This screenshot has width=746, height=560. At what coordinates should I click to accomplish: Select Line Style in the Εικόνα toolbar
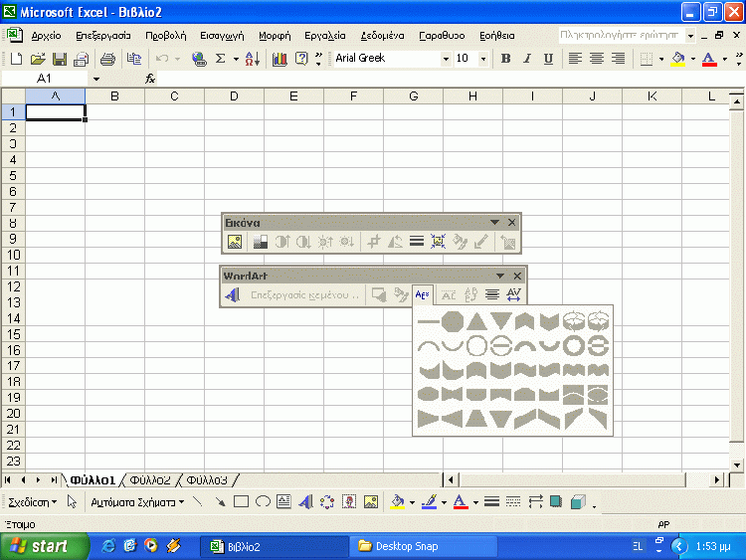[x=417, y=242]
